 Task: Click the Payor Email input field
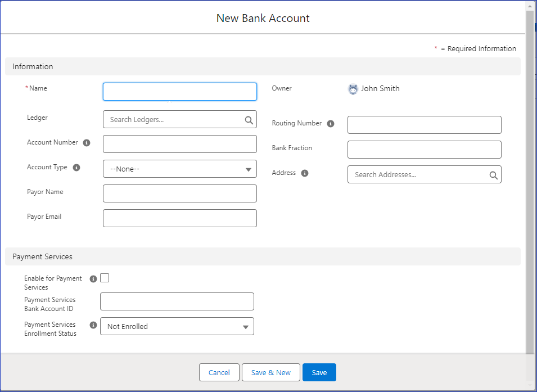(x=180, y=218)
